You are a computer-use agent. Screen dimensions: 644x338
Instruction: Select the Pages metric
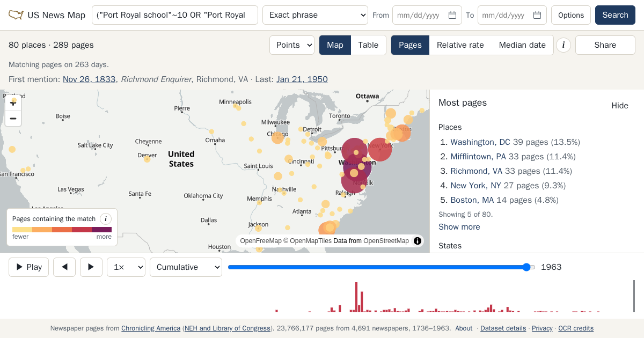pyautogui.click(x=410, y=45)
